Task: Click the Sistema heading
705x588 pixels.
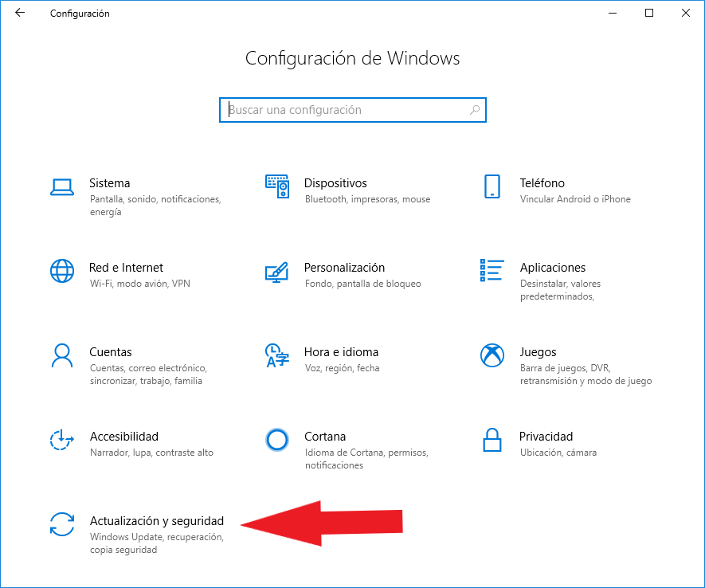Action: point(110,183)
